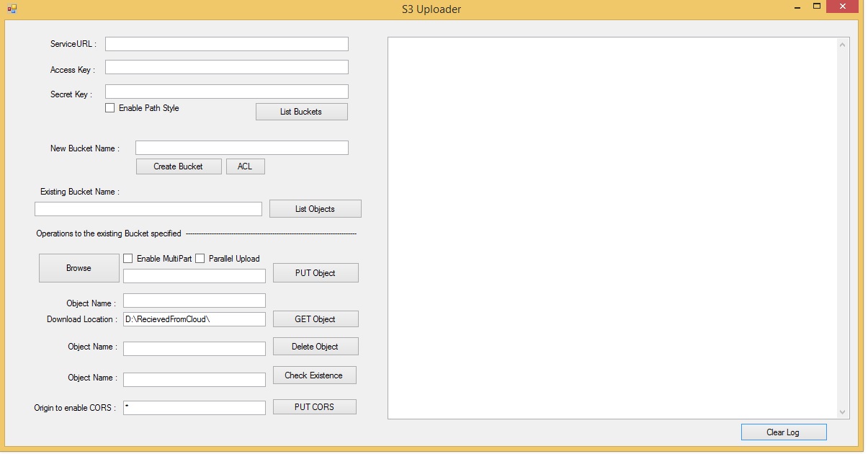The width and height of the screenshot is (868, 454).
Task: Click the 'Operations to the existing Bucket specified' text
Action: (x=109, y=234)
